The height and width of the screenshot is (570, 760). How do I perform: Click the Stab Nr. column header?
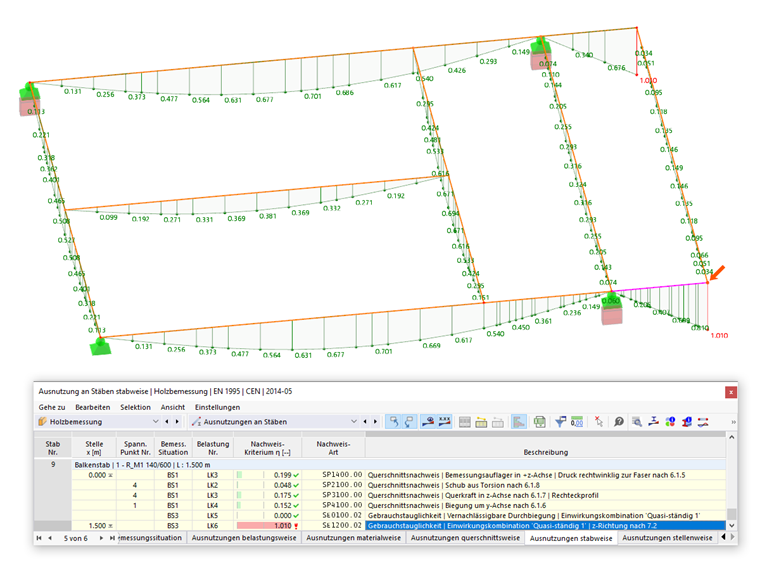53,448
